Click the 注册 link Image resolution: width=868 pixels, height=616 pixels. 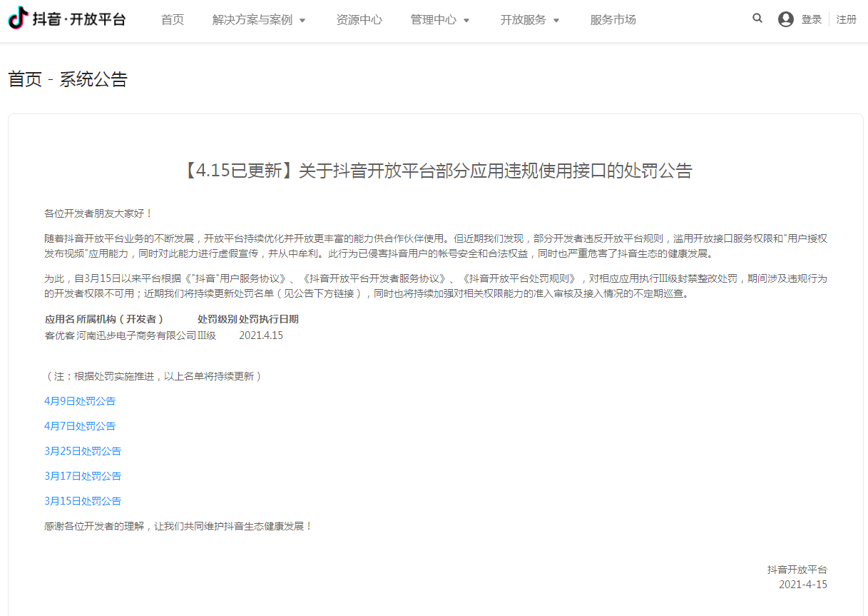point(847,19)
